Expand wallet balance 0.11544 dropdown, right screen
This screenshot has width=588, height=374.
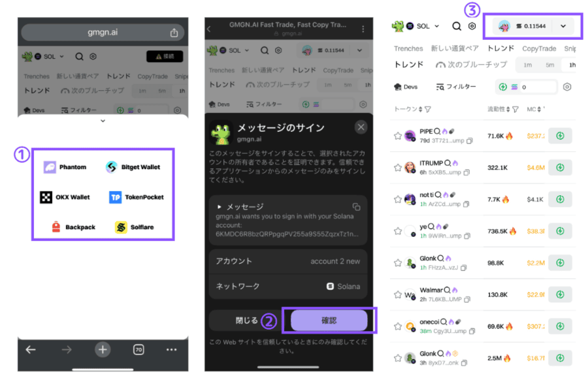(x=563, y=26)
